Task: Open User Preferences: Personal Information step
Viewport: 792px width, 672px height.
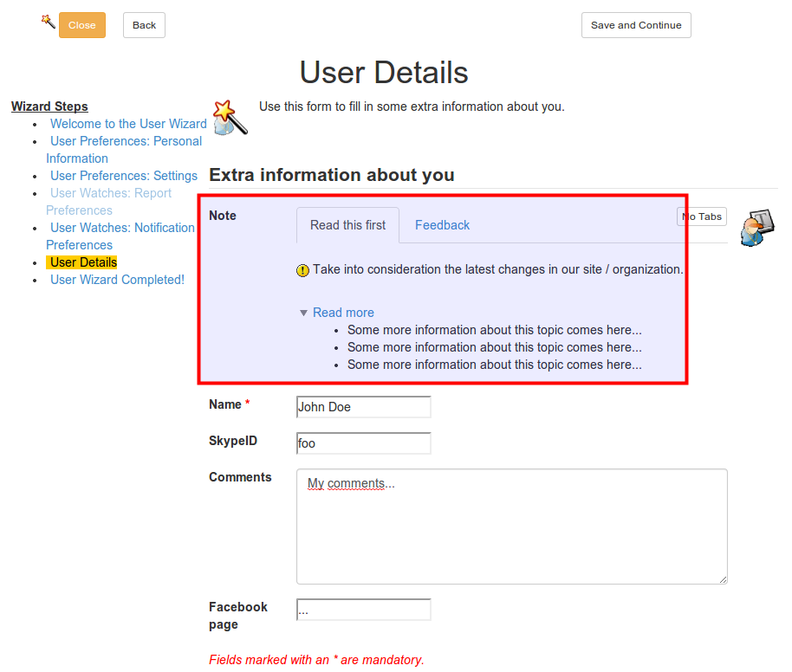Action: (126, 141)
